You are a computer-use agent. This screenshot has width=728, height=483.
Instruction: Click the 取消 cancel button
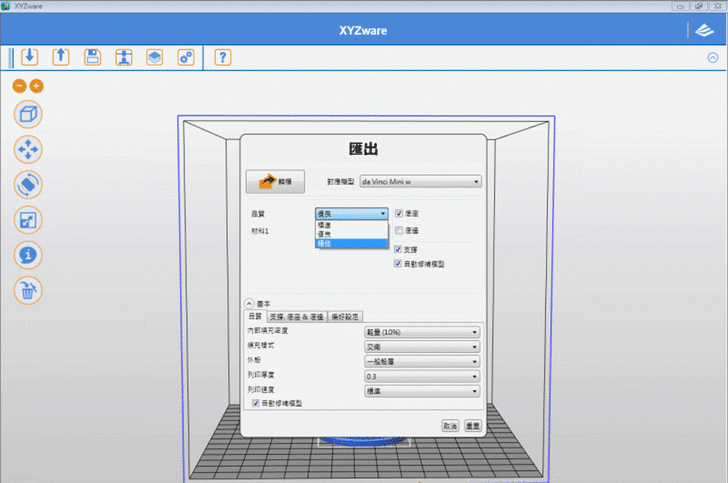(x=450, y=425)
